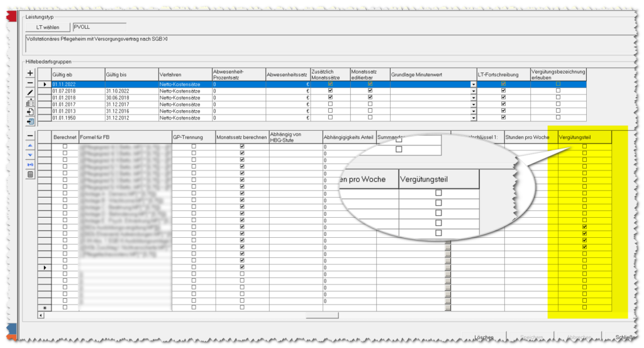Click the Vergütungsteil column header
The image size is (644, 348).
click(585, 137)
